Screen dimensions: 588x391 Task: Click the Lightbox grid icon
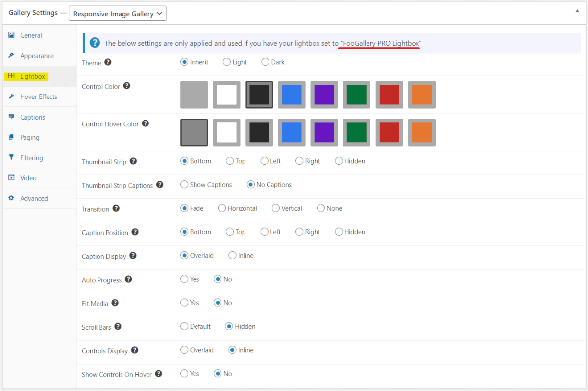11,76
